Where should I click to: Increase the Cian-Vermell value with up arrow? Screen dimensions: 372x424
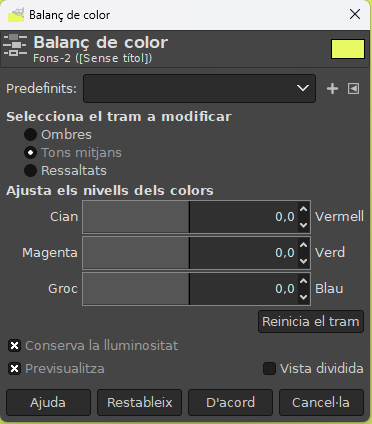coord(303,209)
